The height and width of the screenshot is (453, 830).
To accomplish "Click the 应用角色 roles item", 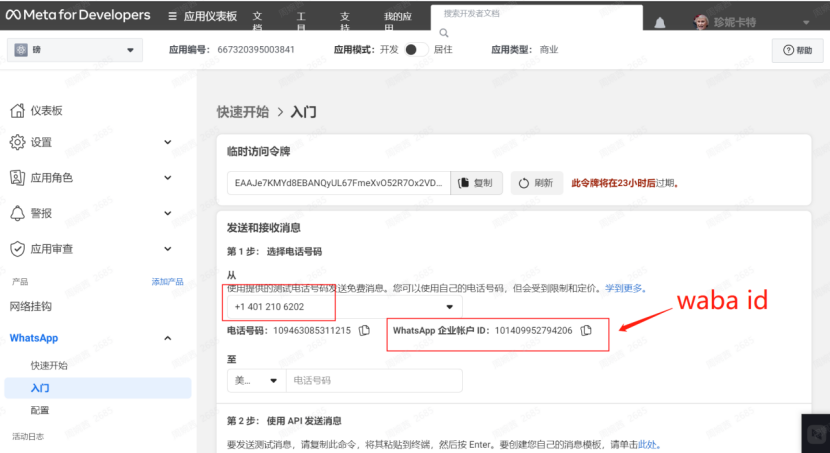I will coord(50,178).
